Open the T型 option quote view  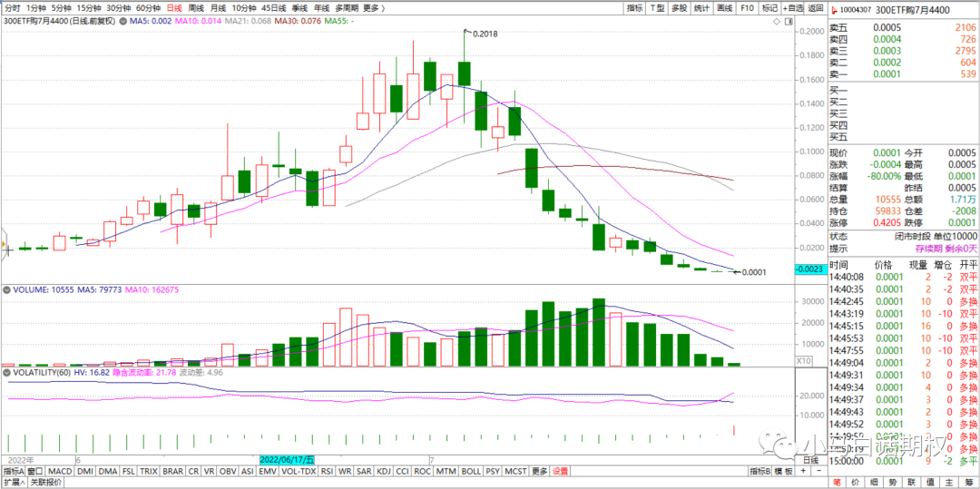coord(657,7)
